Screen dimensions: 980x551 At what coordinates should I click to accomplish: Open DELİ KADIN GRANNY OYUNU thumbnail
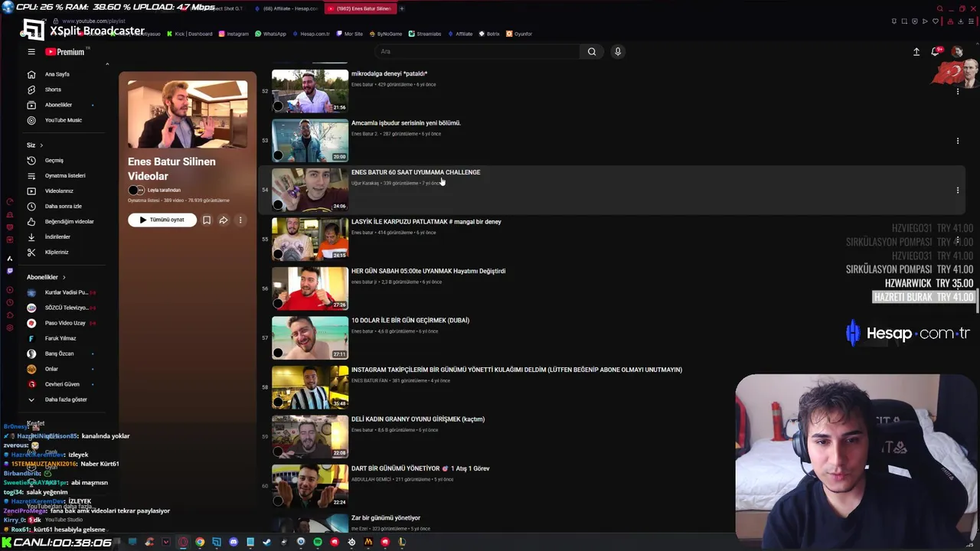[310, 436]
